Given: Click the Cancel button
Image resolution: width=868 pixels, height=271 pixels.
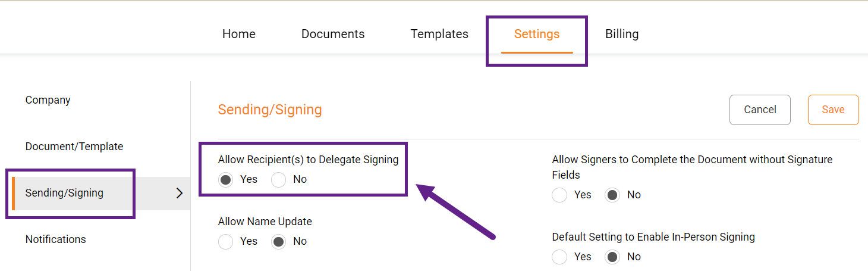Looking at the screenshot, I should [760, 110].
